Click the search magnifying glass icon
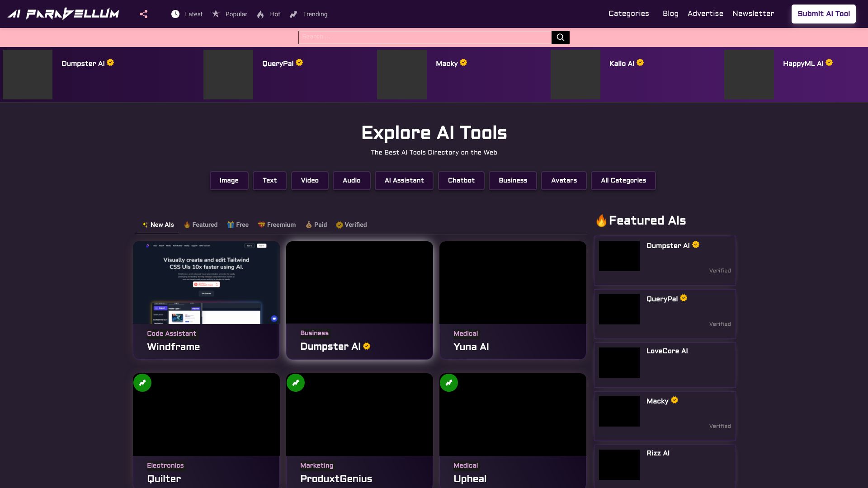The height and width of the screenshot is (488, 868). click(561, 38)
